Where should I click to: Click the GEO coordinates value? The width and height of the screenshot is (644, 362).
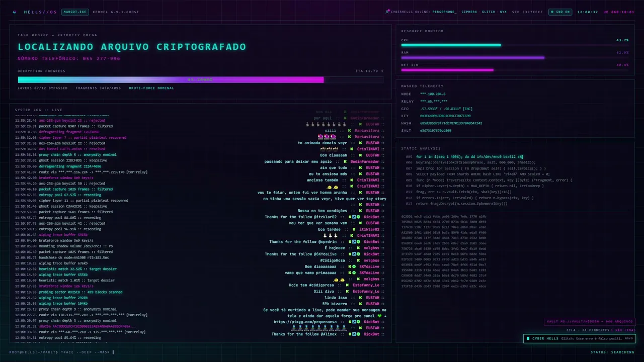446,109
